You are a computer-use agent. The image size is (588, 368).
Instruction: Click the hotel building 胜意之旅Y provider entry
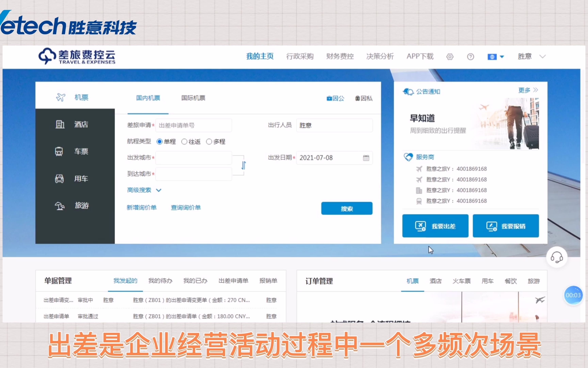(451, 190)
